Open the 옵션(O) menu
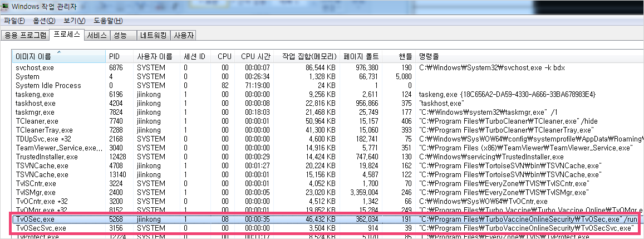The width and height of the screenshot is (644, 239). click(44, 21)
